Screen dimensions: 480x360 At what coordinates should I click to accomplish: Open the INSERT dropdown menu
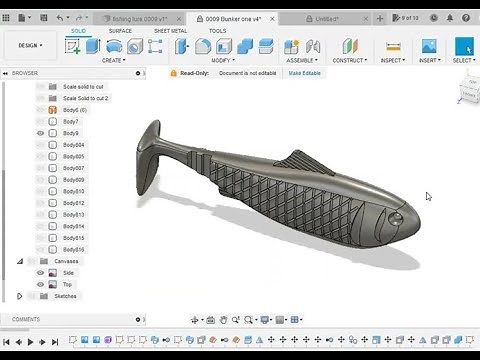click(x=430, y=60)
